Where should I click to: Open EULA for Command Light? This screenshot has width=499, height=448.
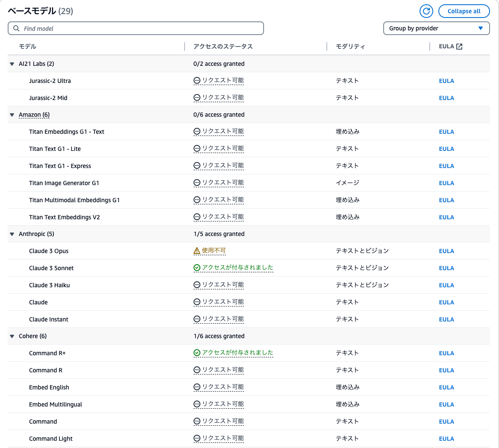point(446,439)
